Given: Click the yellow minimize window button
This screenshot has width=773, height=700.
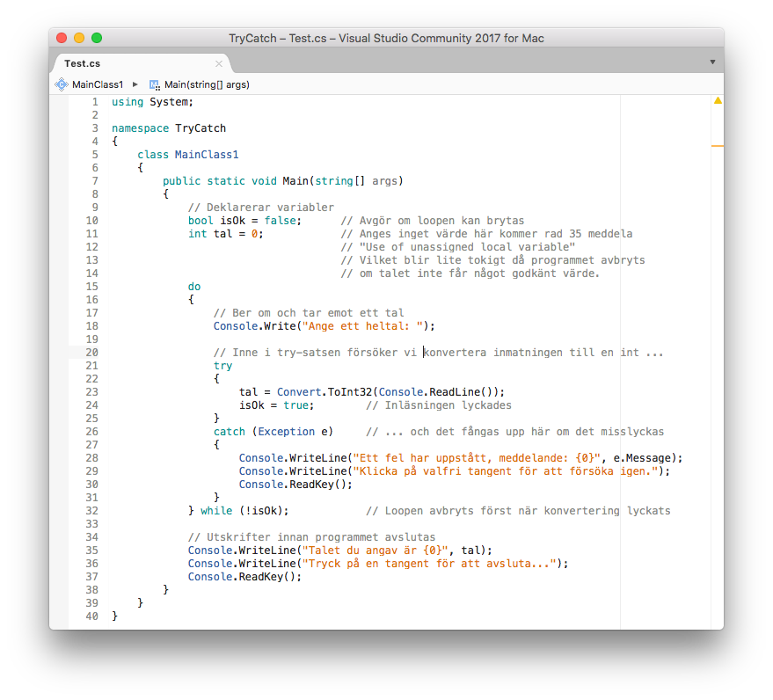Looking at the screenshot, I should (x=79, y=38).
